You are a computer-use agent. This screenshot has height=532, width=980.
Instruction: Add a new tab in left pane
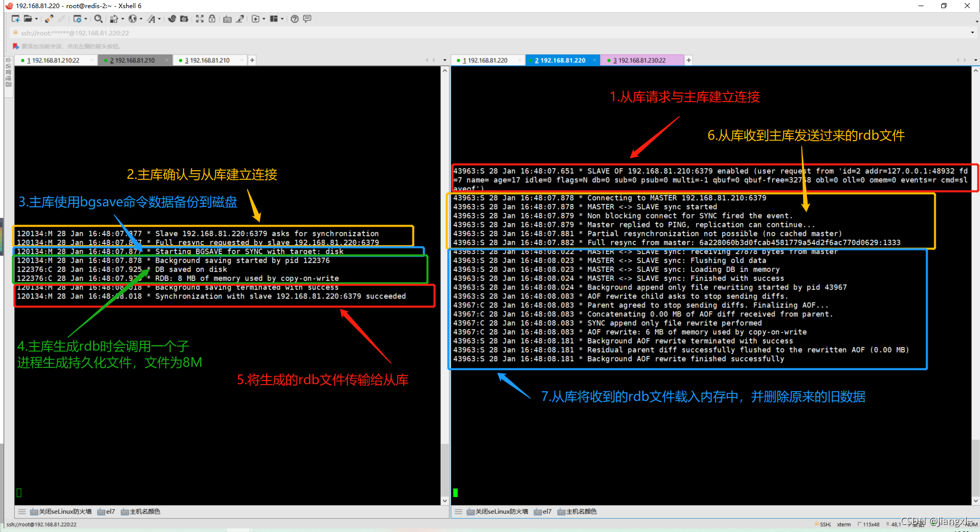point(252,60)
